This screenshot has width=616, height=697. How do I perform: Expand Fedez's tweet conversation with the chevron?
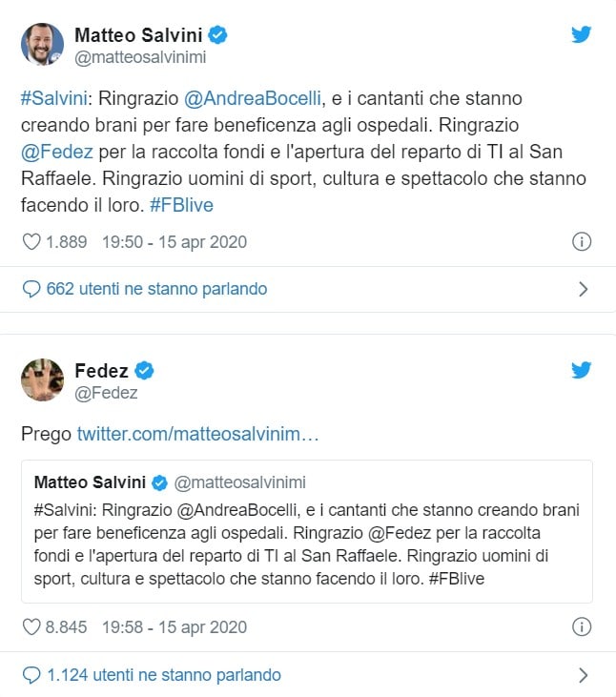(x=584, y=675)
